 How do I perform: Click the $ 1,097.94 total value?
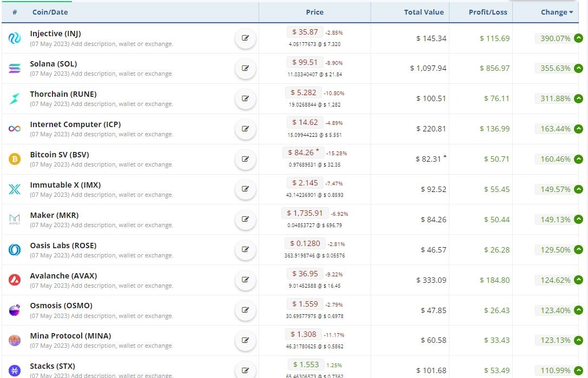pos(428,68)
